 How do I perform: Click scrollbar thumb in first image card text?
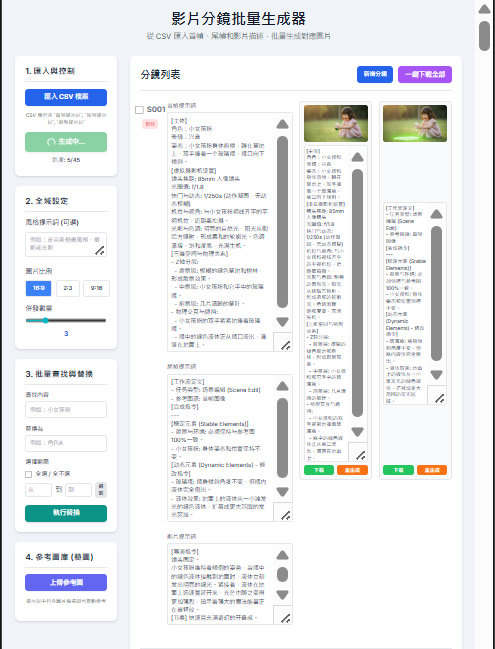[358, 293]
